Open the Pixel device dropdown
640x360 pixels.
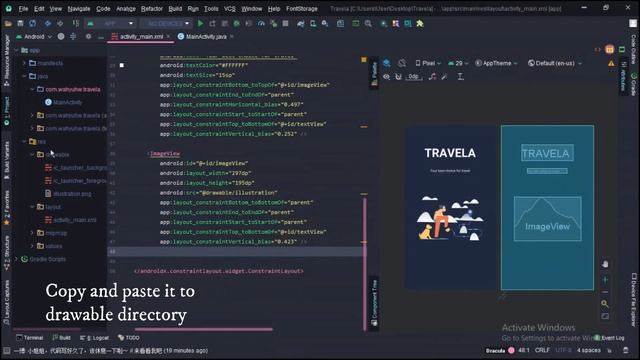pos(428,63)
